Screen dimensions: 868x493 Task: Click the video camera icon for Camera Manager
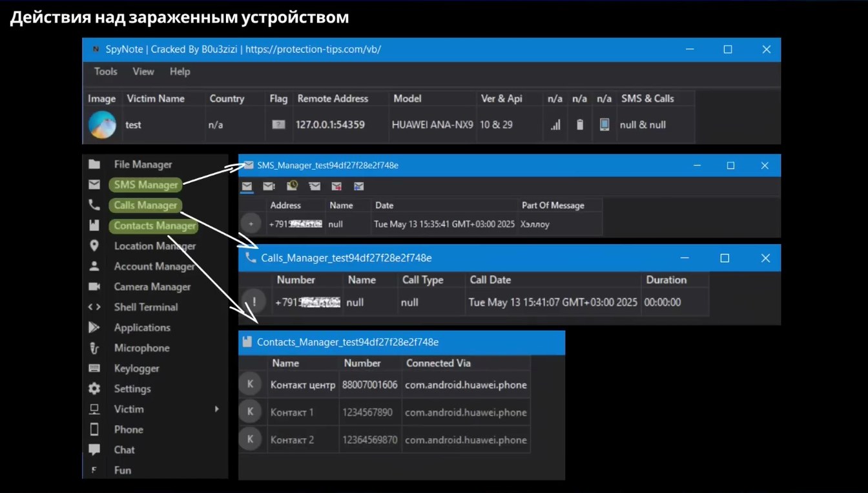tap(94, 286)
